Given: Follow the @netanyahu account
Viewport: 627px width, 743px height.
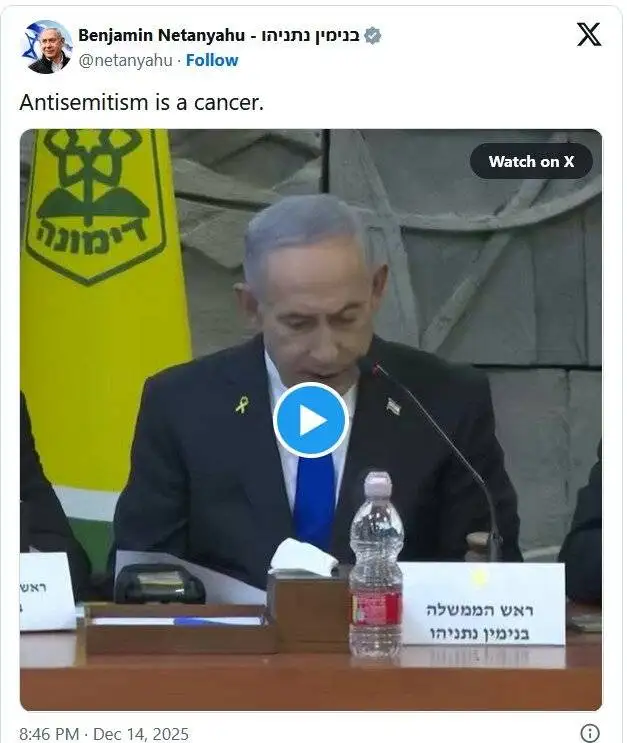Looking at the screenshot, I should pyautogui.click(x=212, y=61).
